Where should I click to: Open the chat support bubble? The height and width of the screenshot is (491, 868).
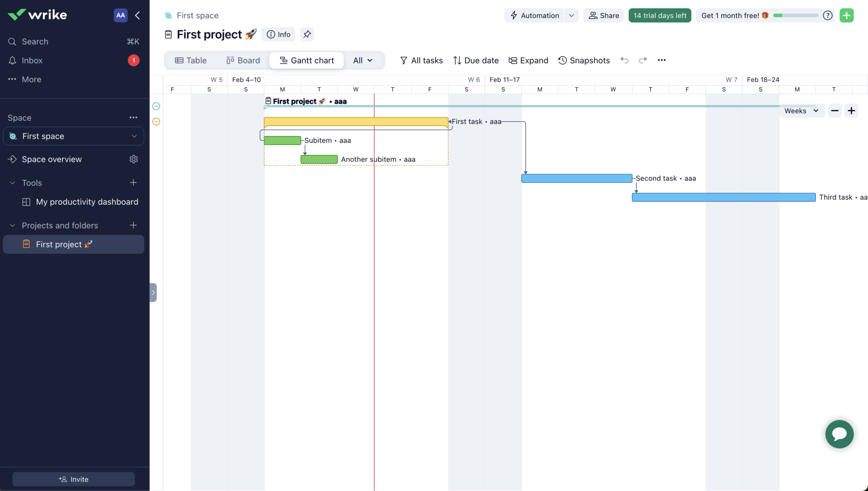(x=839, y=434)
